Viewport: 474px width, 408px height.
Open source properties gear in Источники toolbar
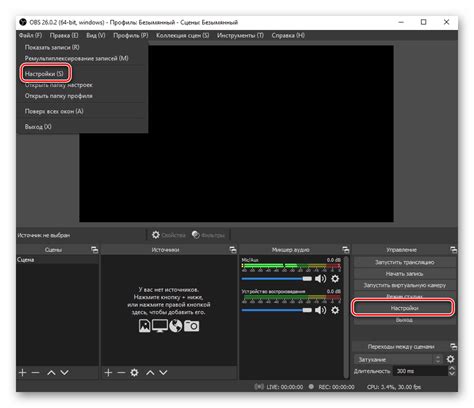134,372
